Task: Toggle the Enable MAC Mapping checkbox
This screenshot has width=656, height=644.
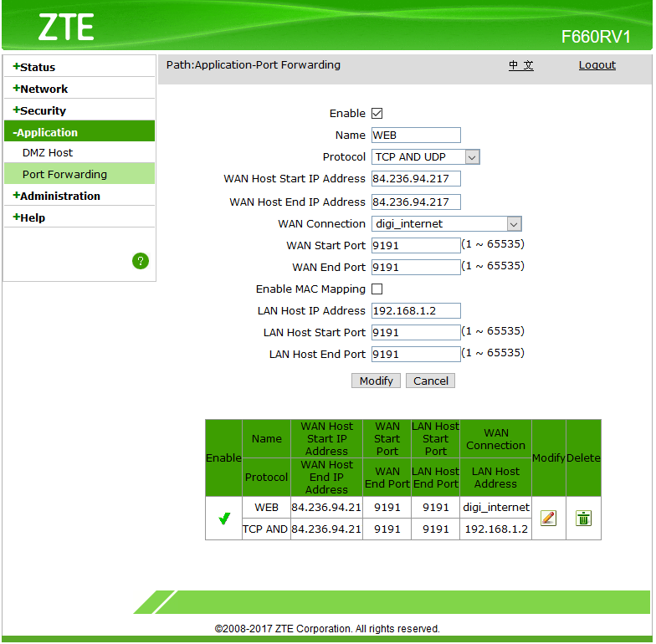Action: click(x=377, y=289)
